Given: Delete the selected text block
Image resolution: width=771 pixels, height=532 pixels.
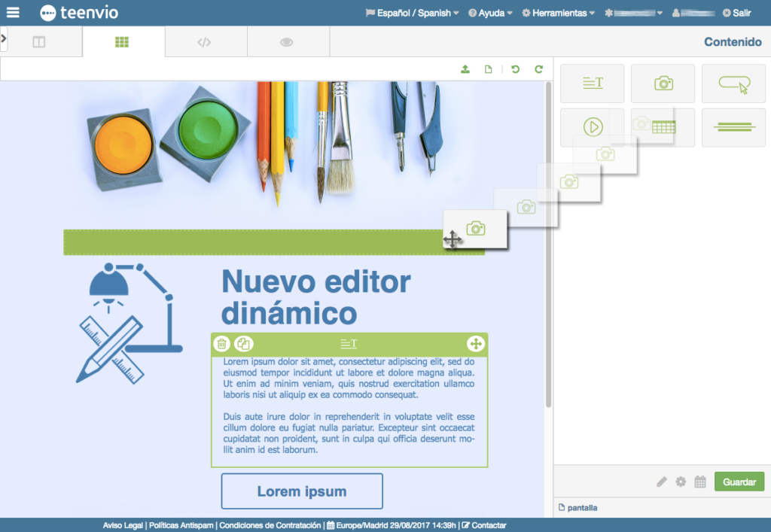Looking at the screenshot, I should (x=222, y=344).
